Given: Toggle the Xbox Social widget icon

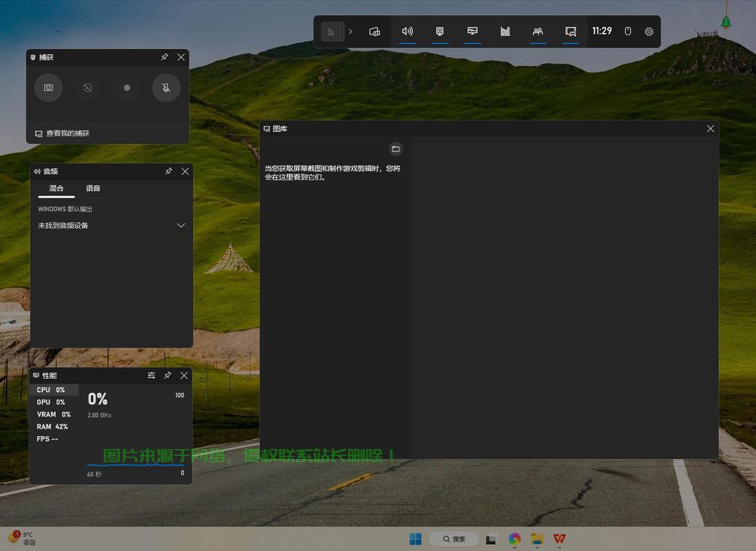Looking at the screenshot, I should 538,32.
